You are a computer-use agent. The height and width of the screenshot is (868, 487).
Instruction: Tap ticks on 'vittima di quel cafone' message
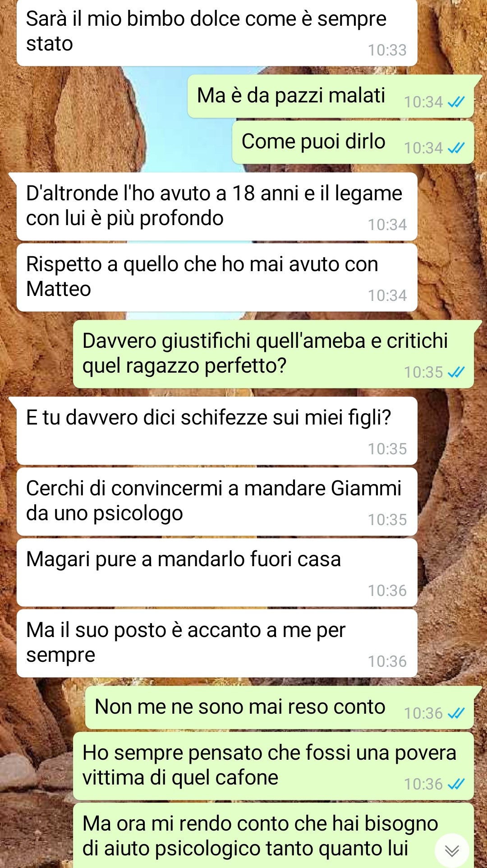[456, 785]
